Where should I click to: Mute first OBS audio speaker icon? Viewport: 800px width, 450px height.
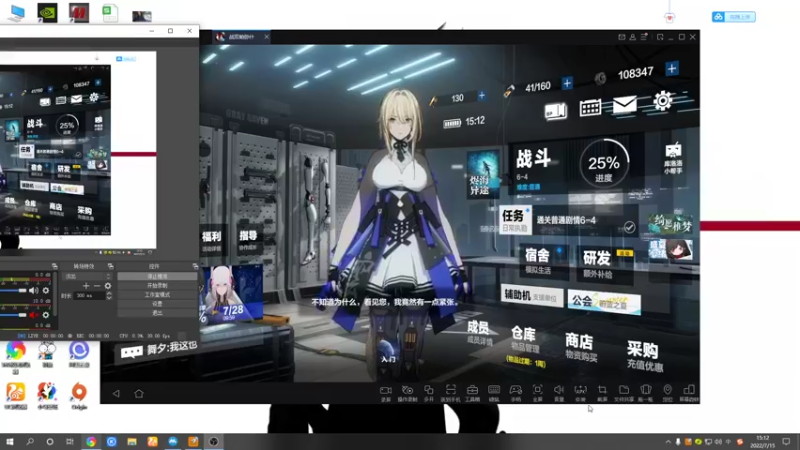pos(33,290)
